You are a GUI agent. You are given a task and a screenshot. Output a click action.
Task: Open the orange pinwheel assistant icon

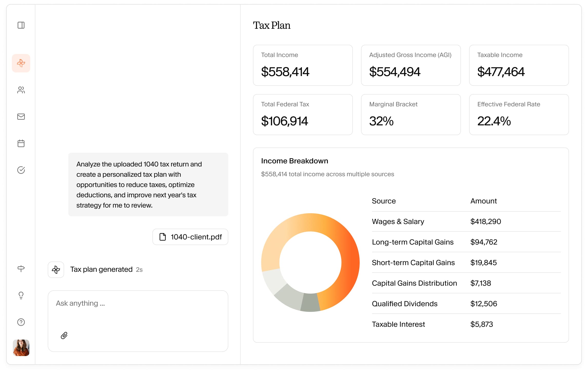point(21,63)
